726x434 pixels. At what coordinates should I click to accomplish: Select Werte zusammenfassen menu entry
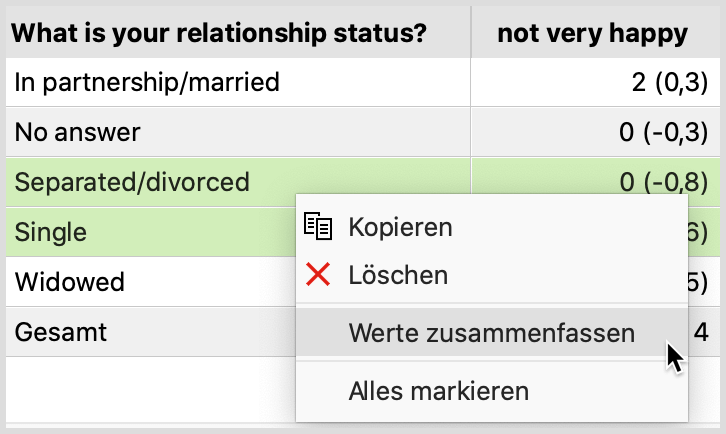click(492, 333)
